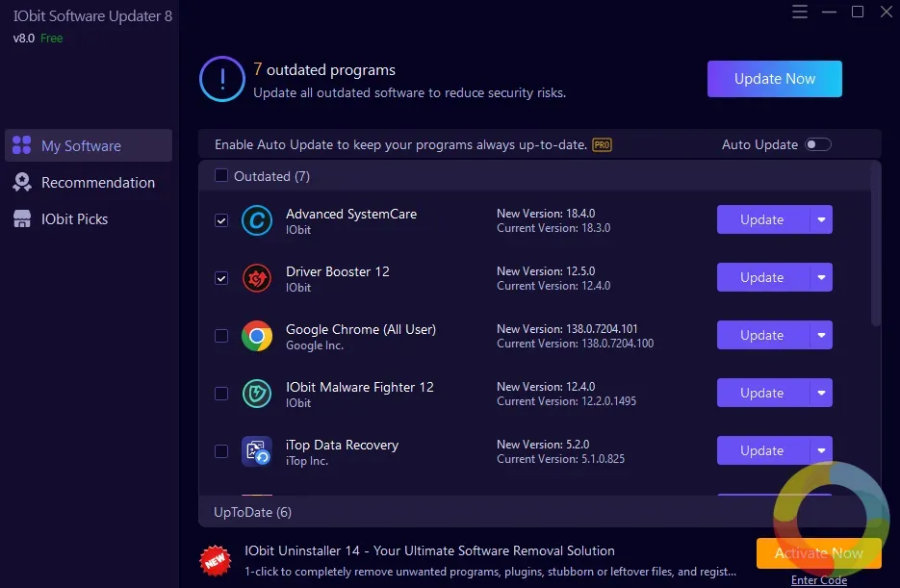Click the 'New Version: 12.5.0' text
This screenshot has width=900, height=588.
click(546, 270)
